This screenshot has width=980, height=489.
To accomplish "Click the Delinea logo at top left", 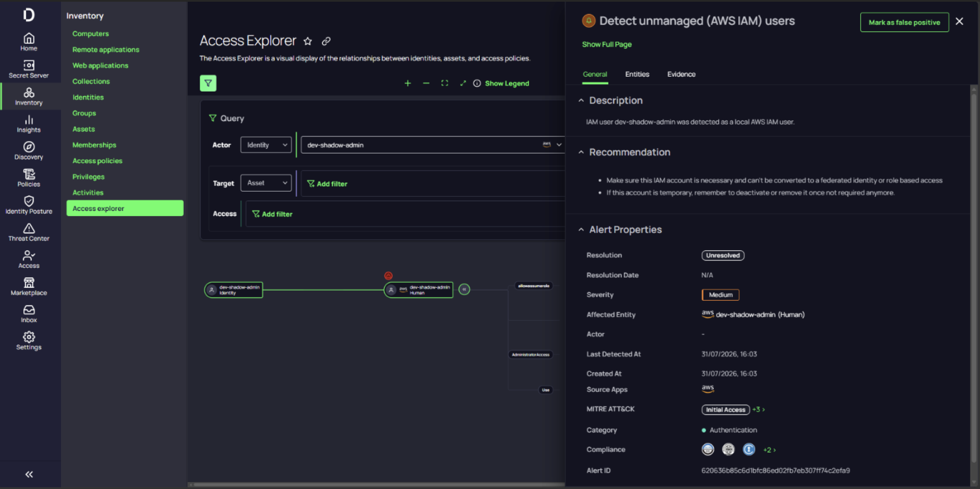I will [29, 15].
